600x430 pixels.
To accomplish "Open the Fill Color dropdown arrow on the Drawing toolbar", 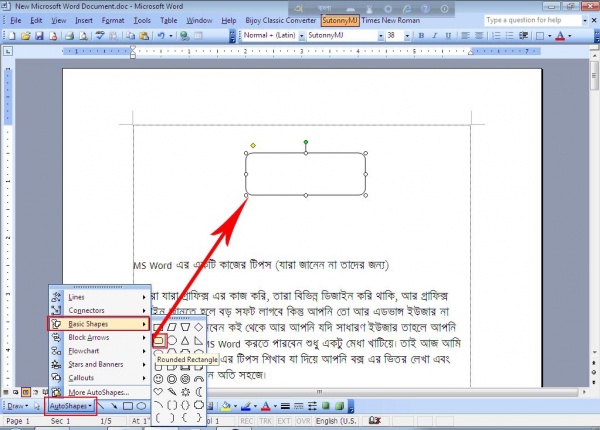I will pyautogui.click(x=235, y=406).
